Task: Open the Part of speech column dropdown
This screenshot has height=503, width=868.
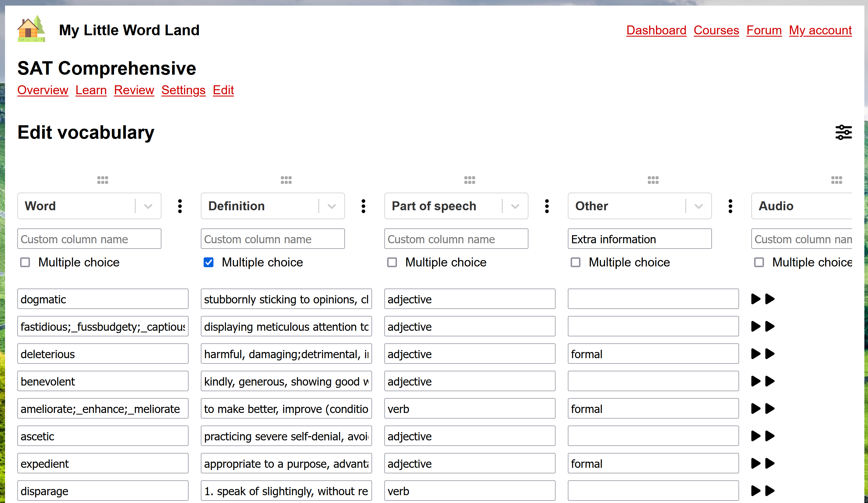Action: 457,206
